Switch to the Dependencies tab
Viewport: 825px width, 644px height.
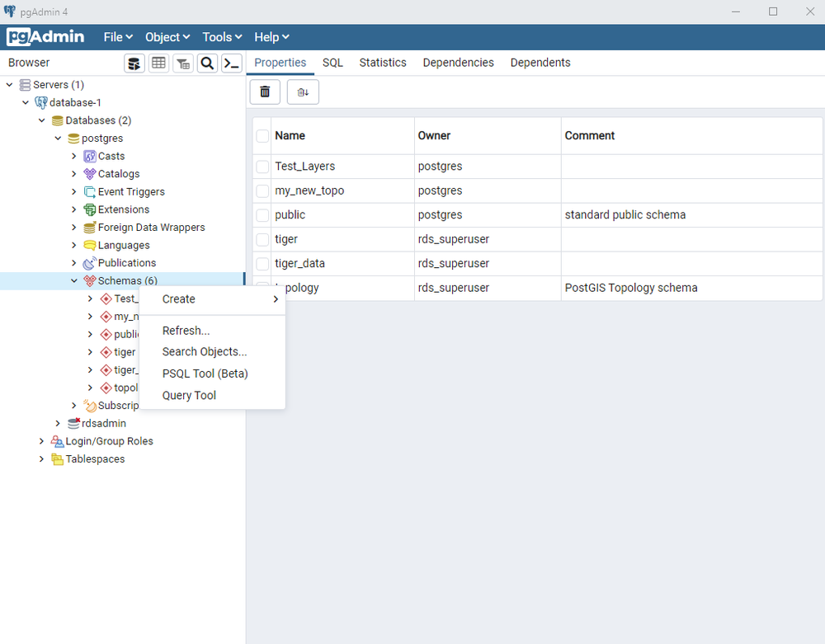(458, 63)
